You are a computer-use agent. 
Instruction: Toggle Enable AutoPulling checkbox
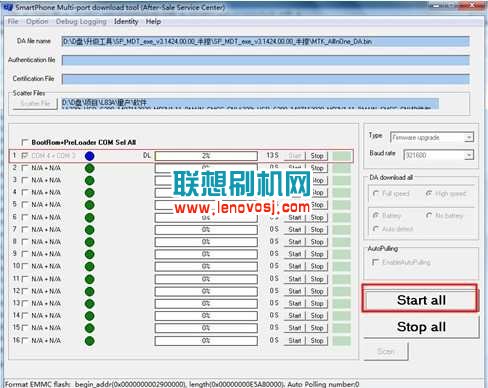click(375, 262)
